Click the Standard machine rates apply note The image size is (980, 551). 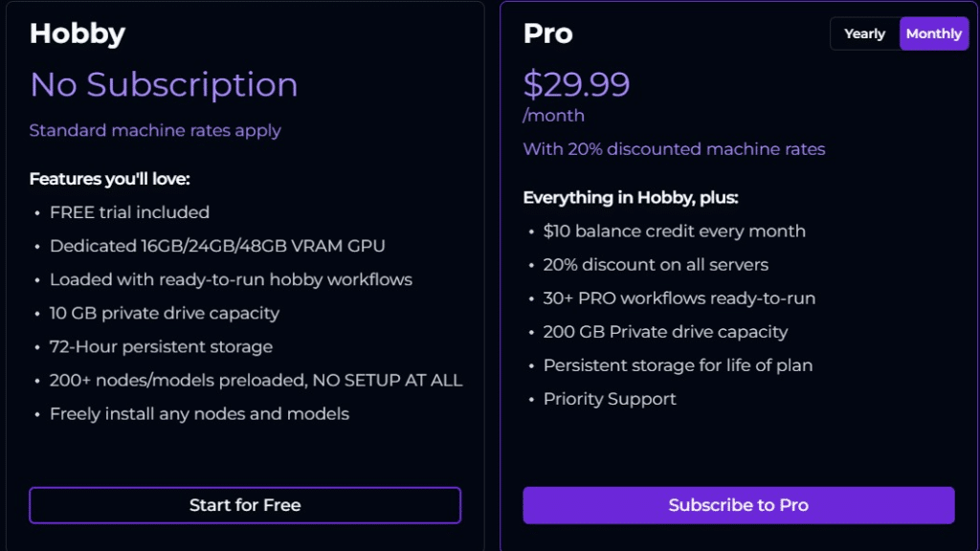tap(155, 130)
